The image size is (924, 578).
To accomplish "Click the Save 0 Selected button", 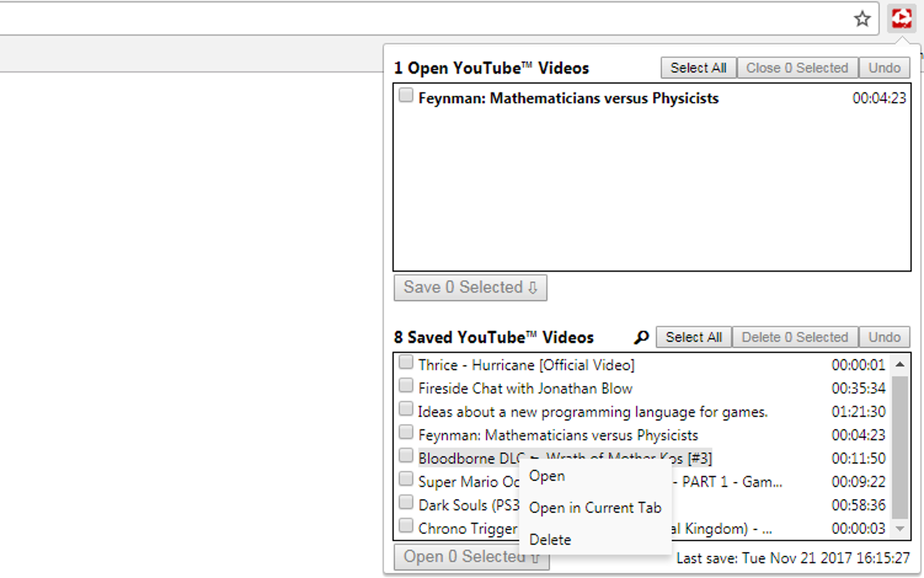I will 471,288.
